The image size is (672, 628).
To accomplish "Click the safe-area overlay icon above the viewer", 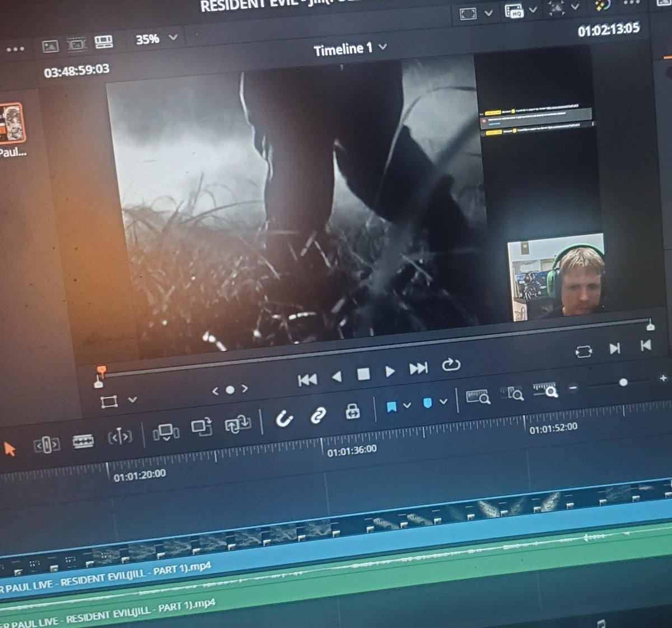I will click(468, 13).
